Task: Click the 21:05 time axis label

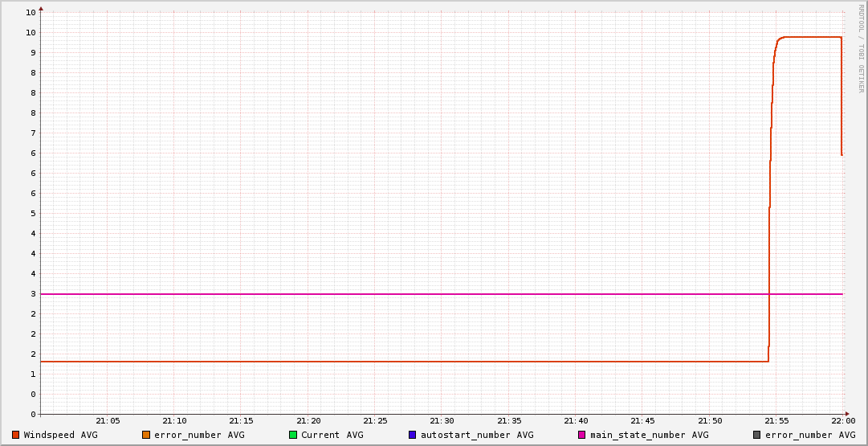Action: 108,420
